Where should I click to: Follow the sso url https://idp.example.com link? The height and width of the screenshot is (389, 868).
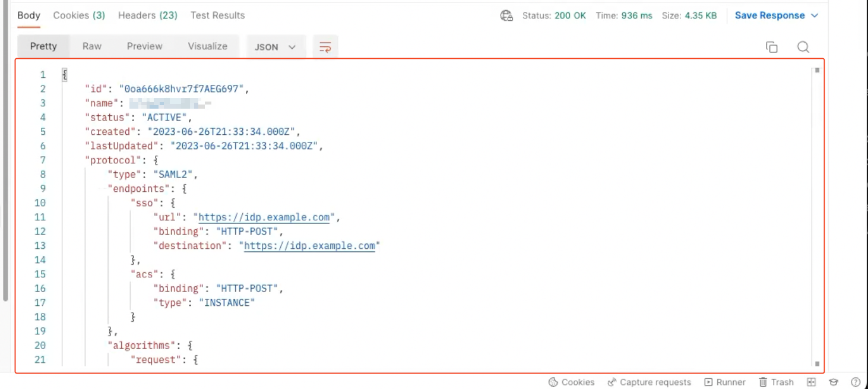pyautogui.click(x=264, y=217)
